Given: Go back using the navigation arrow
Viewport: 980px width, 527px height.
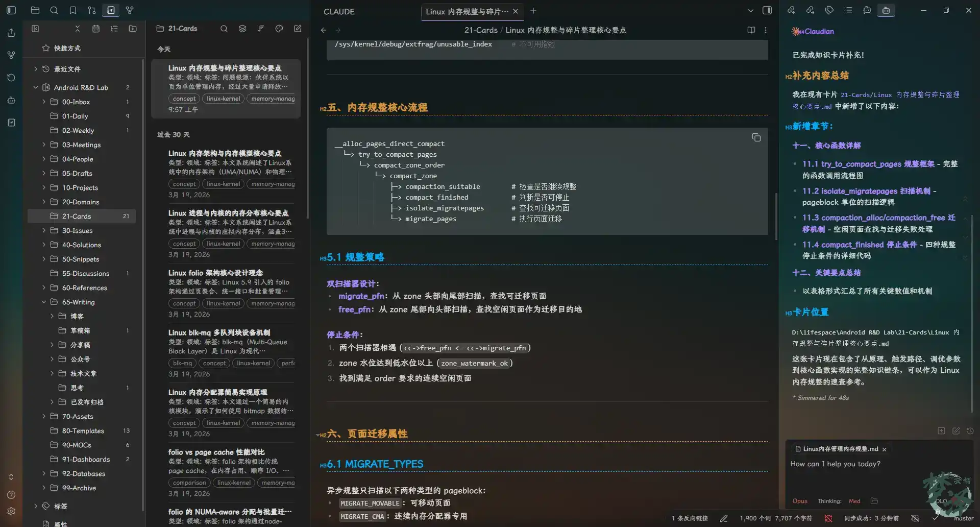Looking at the screenshot, I should (x=324, y=30).
